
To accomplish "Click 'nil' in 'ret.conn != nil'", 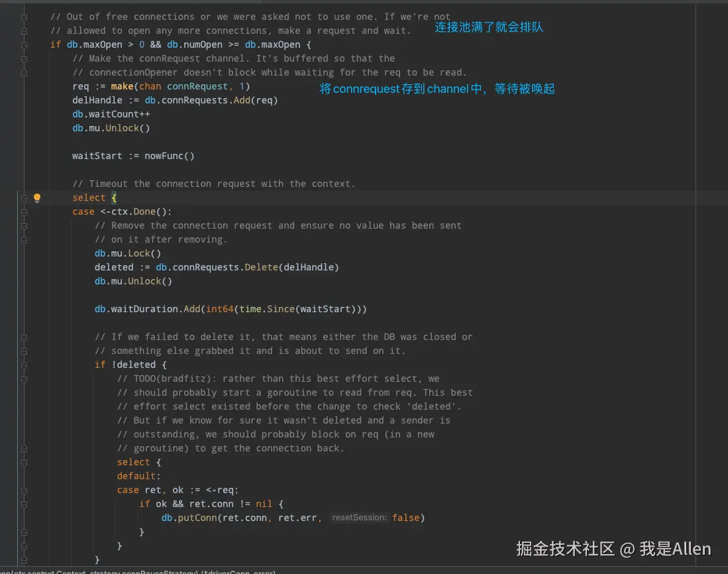I will [x=264, y=504].
